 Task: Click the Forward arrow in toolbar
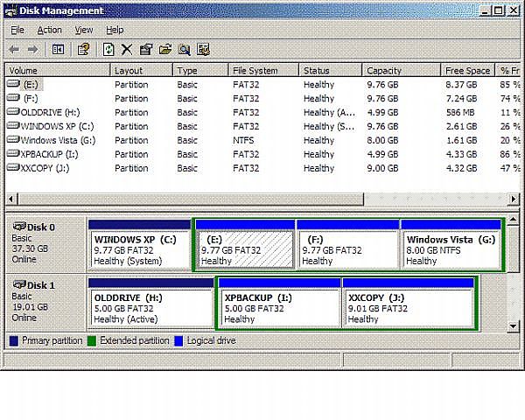click(x=32, y=50)
